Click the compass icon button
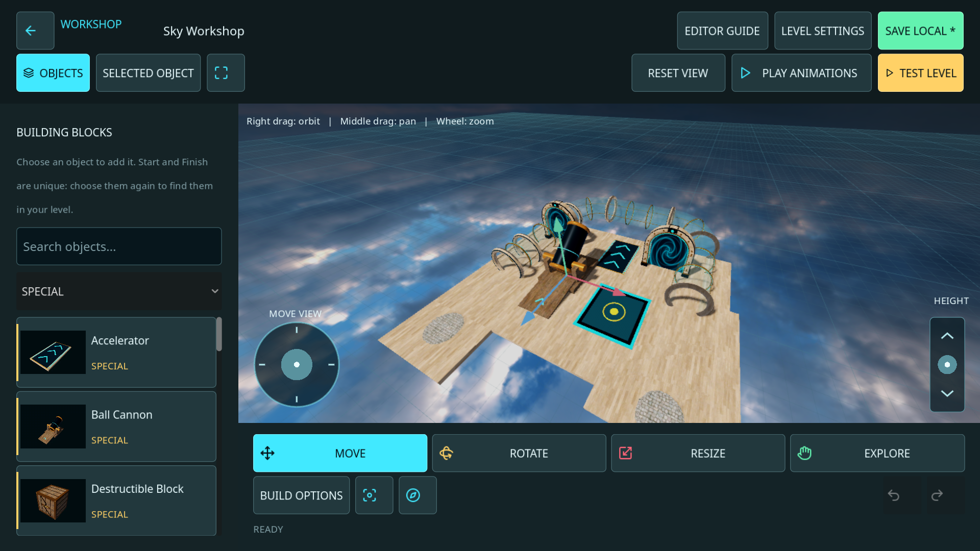 click(x=418, y=495)
